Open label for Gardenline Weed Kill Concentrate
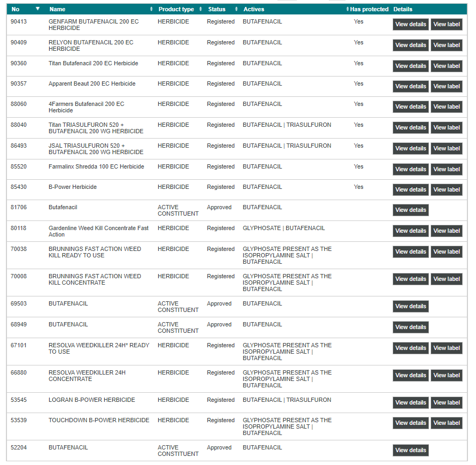The height and width of the screenshot is (465, 476). point(447,231)
